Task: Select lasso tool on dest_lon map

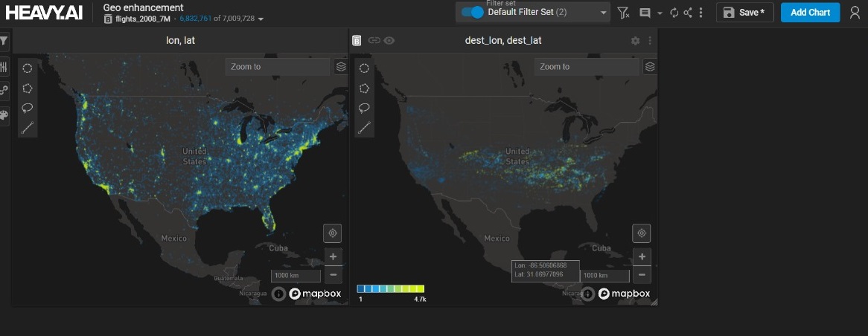Action: (364, 108)
